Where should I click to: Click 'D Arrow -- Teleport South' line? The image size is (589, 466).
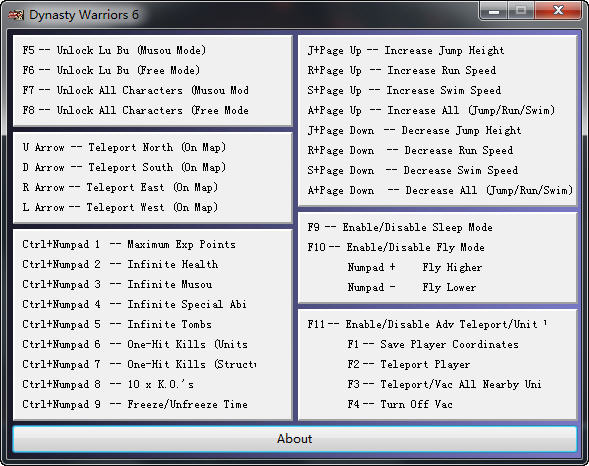click(x=124, y=167)
